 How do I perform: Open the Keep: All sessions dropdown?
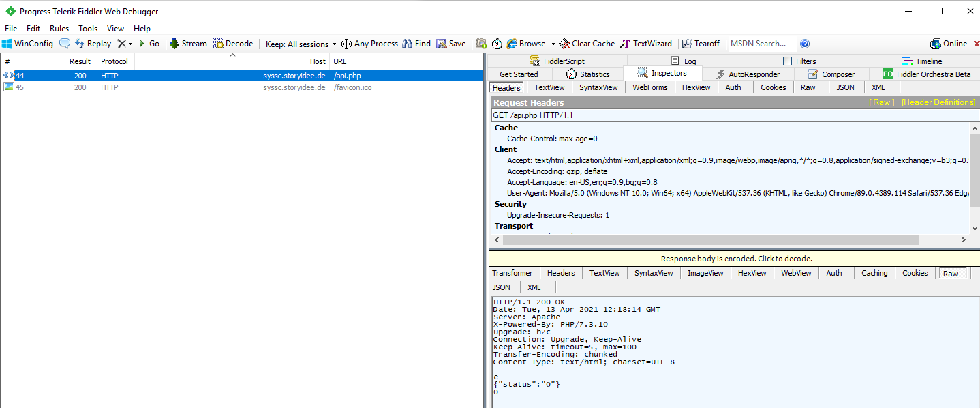point(301,44)
